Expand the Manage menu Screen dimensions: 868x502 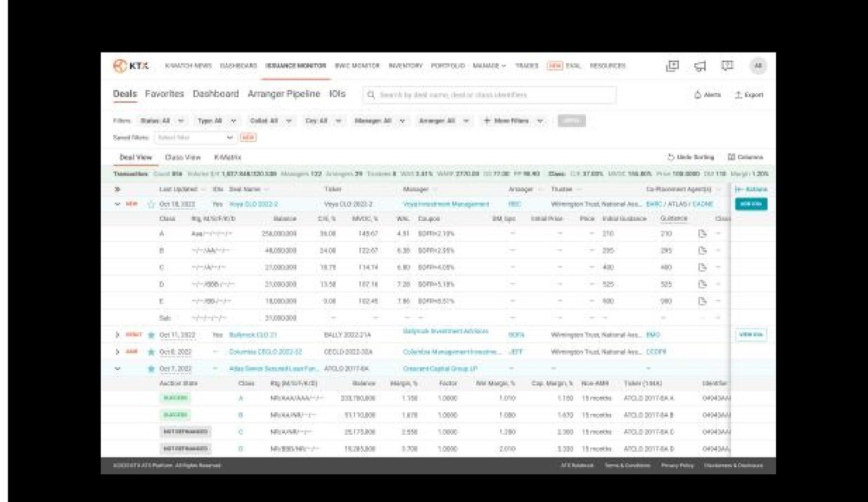click(489, 66)
